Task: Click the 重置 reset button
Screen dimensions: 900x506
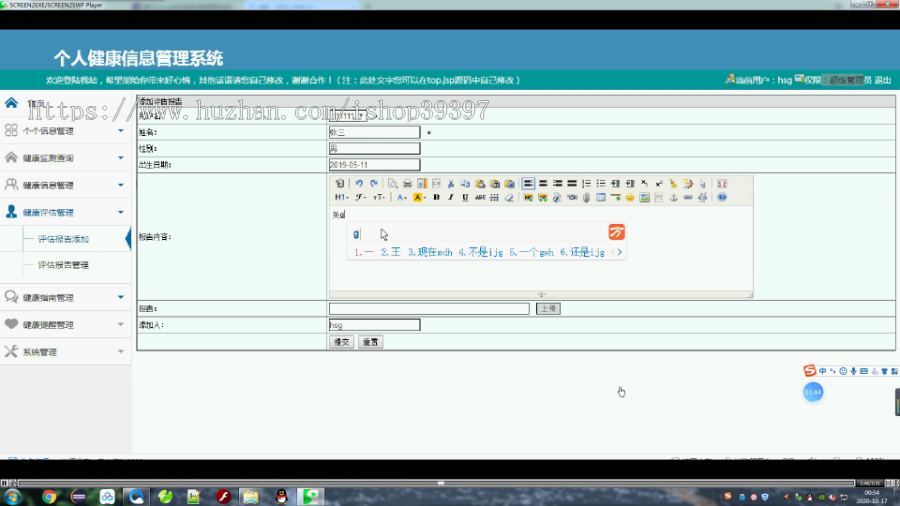Action: 370,342
